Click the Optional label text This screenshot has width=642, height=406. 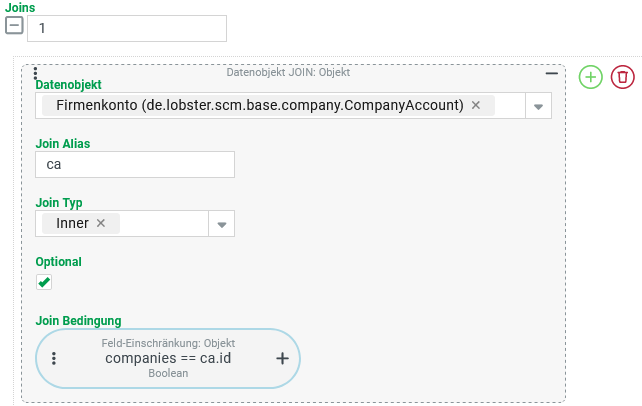pyautogui.click(x=58, y=262)
